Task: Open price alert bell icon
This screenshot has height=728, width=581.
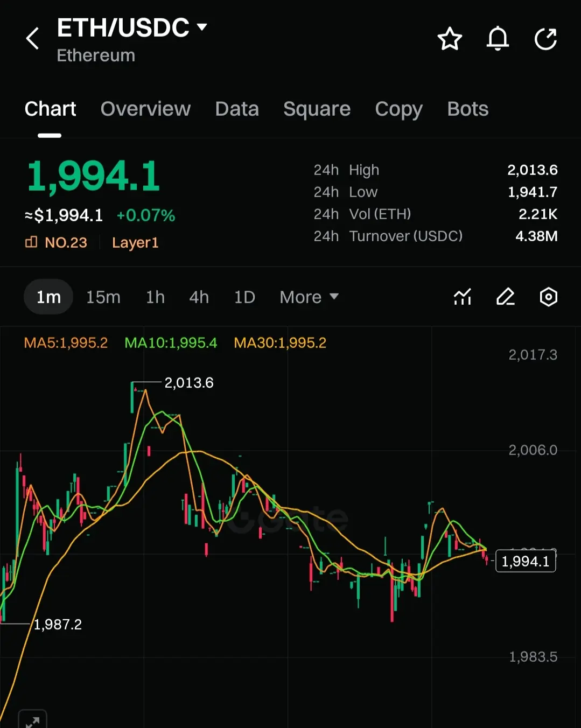Action: tap(498, 39)
